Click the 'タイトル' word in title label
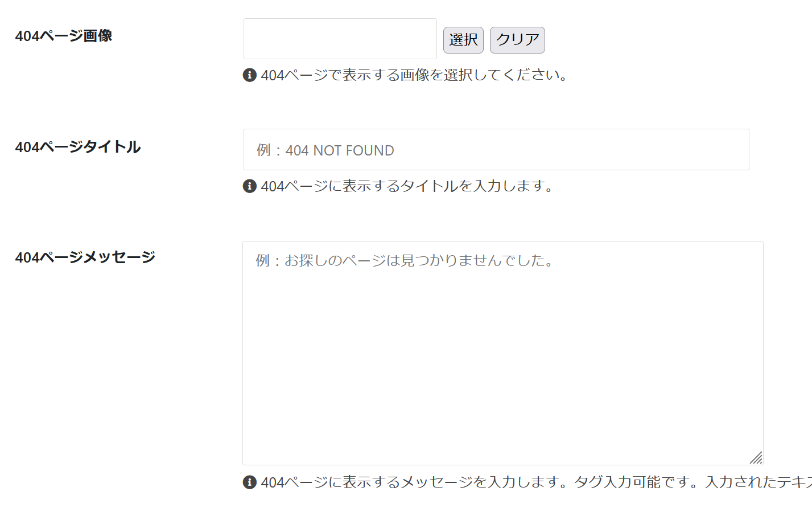812x516 pixels. [112, 147]
